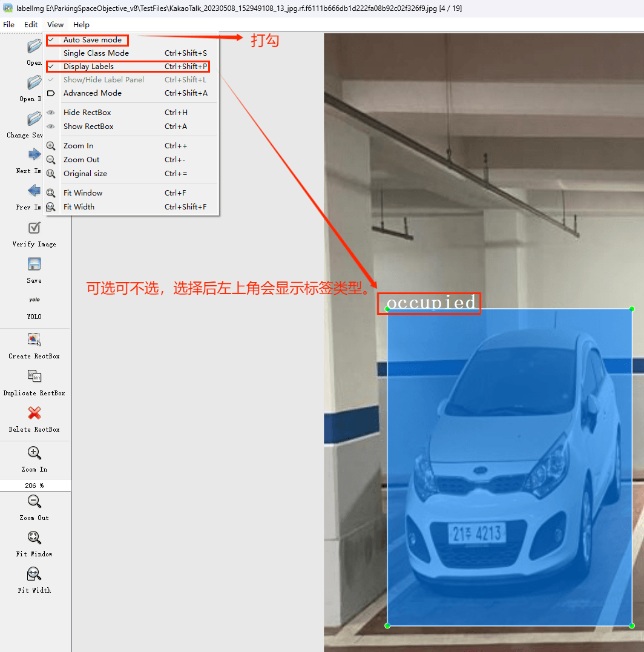This screenshot has width=644, height=652.
Task: Select Original size menu entry
Action: click(x=85, y=174)
